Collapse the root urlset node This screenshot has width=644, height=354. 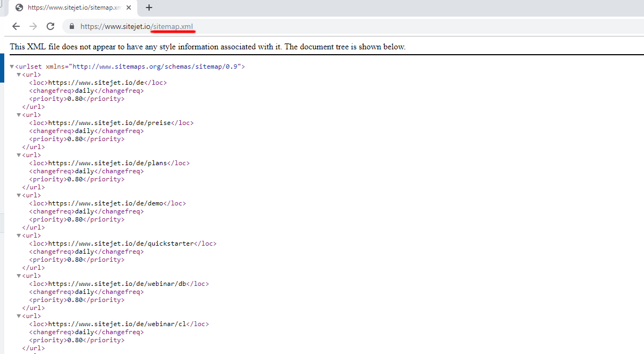click(12, 67)
